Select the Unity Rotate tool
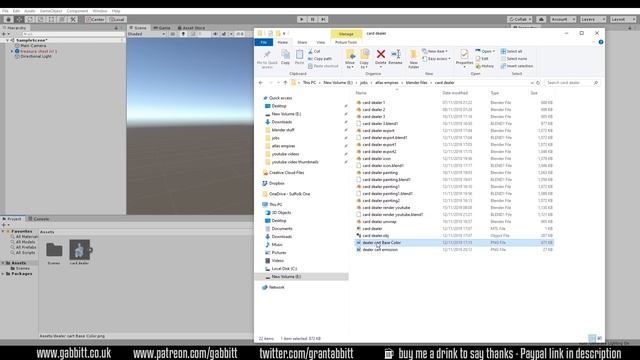 [30, 19]
